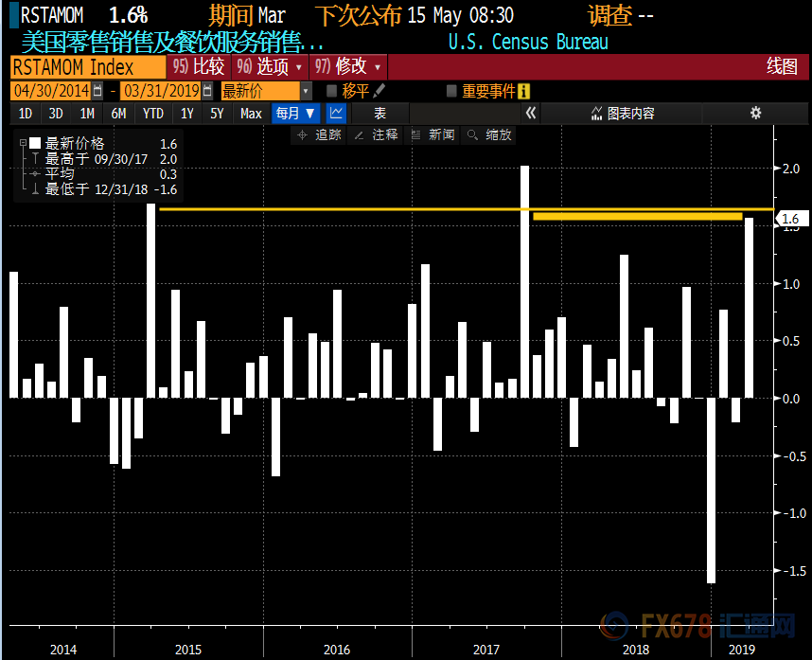Click the 95) 比较 button
Image resolution: width=812 pixels, height=660 pixels.
coord(199,66)
